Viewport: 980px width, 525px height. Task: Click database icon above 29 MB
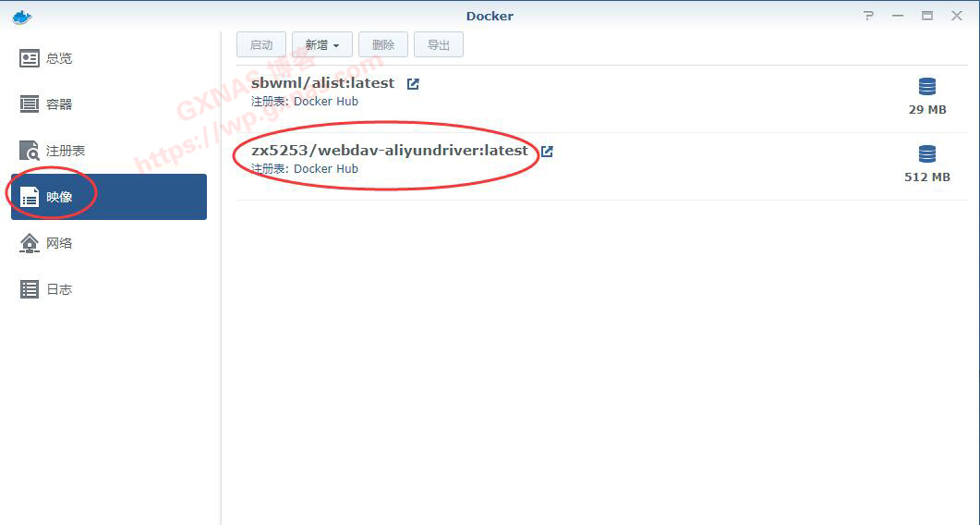[x=927, y=87]
